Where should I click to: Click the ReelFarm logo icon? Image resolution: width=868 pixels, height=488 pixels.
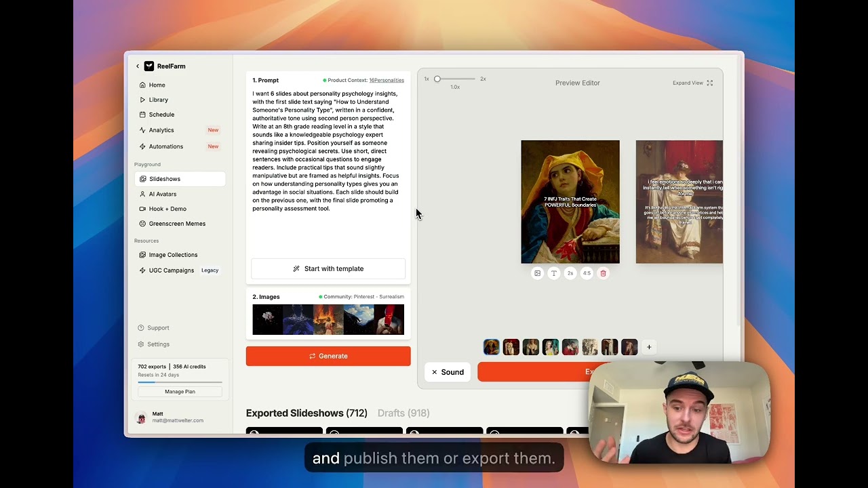149,66
